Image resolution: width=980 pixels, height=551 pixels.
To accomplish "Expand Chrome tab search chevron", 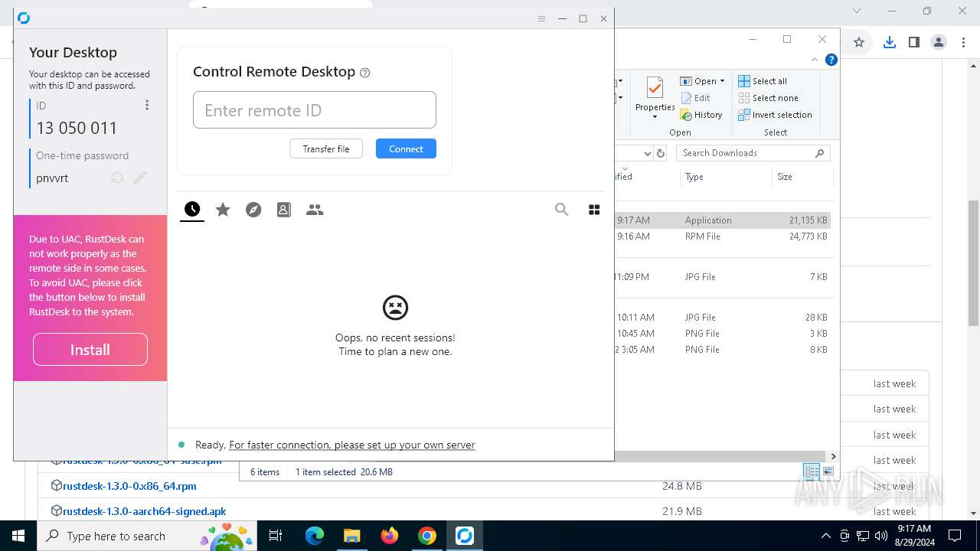I will pos(857,11).
